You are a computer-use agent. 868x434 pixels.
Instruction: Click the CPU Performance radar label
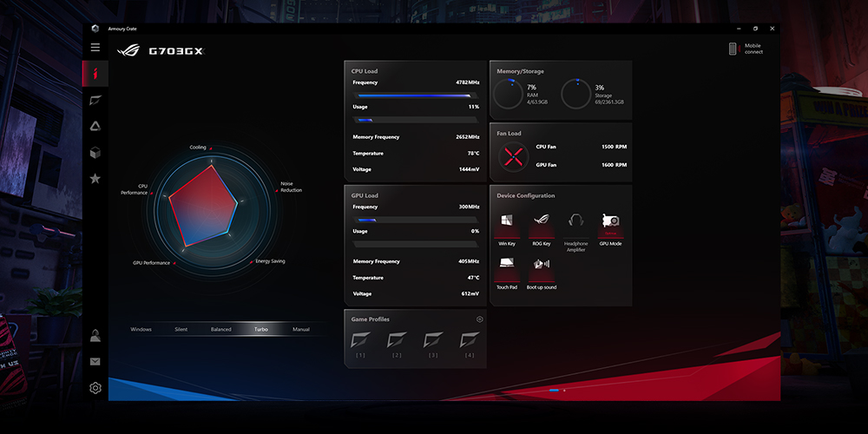[x=134, y=189]
